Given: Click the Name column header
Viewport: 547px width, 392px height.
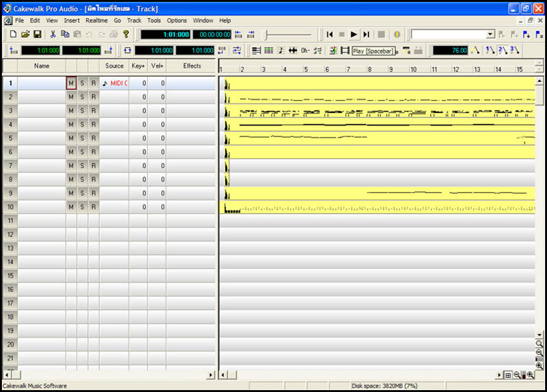Looking at the screenshot, I should point(42,66).
